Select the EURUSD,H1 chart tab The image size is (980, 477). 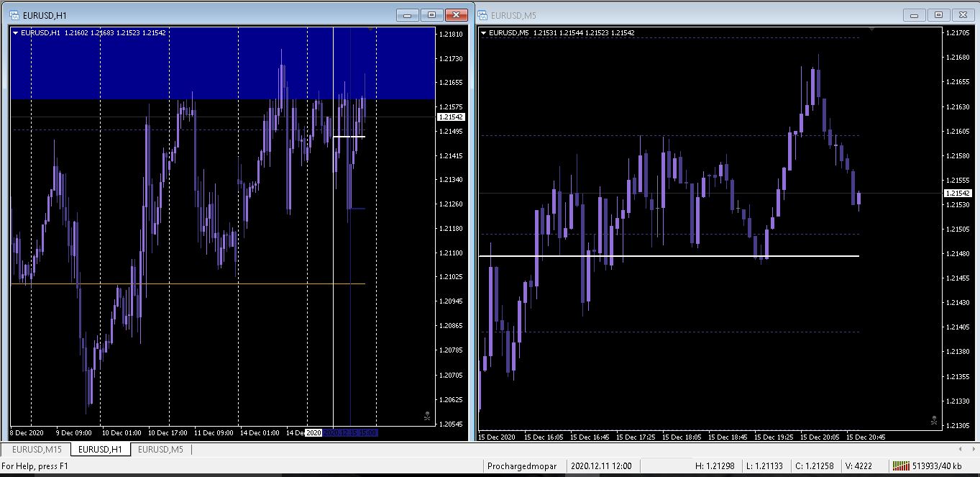(x=101, y=450)
